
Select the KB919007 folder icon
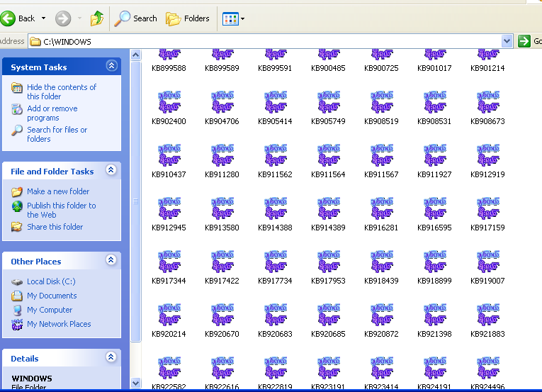tap(487, 262)
